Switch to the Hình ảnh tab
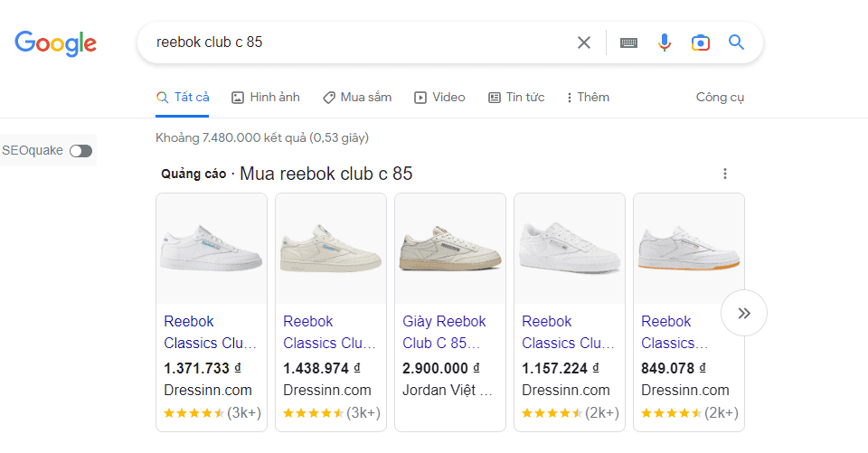The width and height of the screenshot is (868, 453). (x=266, y=98)
